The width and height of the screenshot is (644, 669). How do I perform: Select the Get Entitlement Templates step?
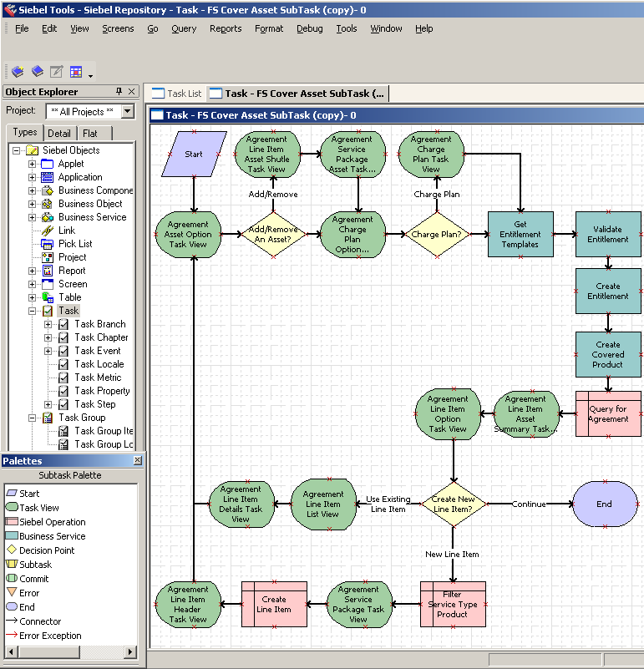point(520,234)
